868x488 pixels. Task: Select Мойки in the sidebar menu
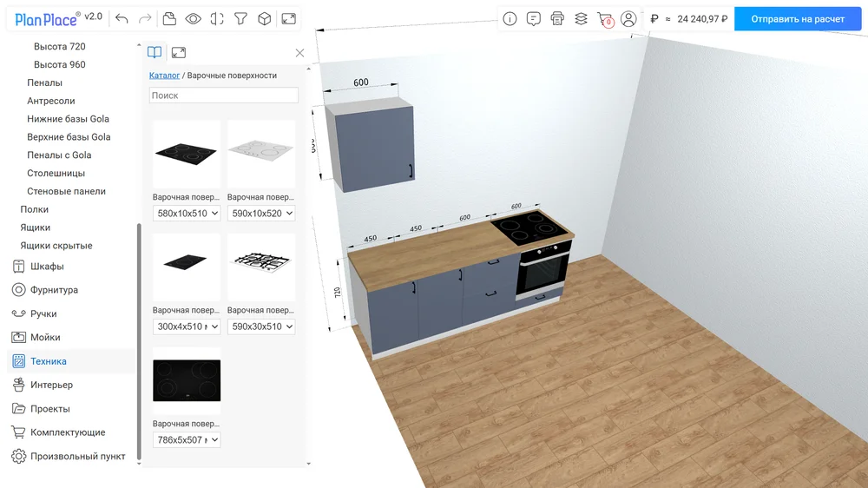45,337
